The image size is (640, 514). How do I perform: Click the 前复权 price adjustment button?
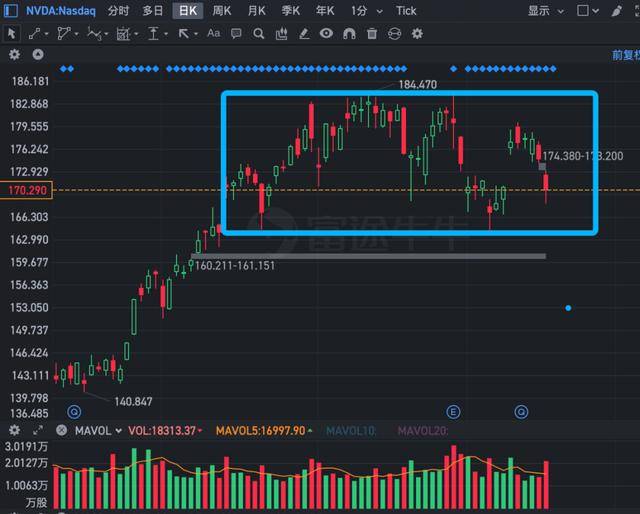tap(624, 54)
